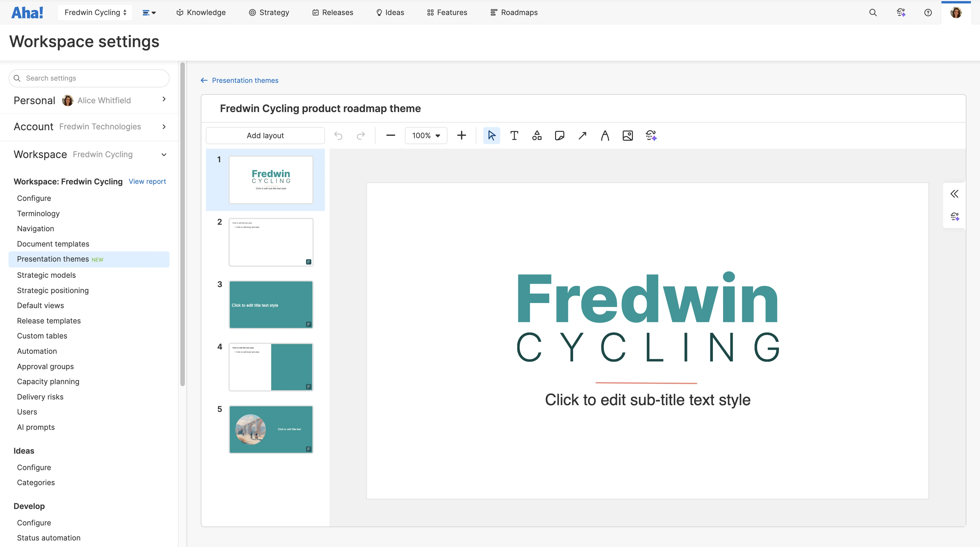
Task: Select the Arrow connector tool
Action: [x=582, y=135]
